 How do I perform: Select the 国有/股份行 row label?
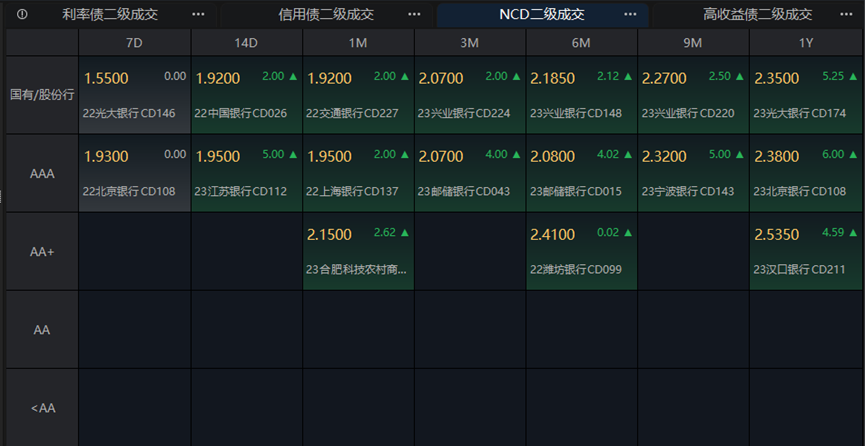(x=42, y=94)
